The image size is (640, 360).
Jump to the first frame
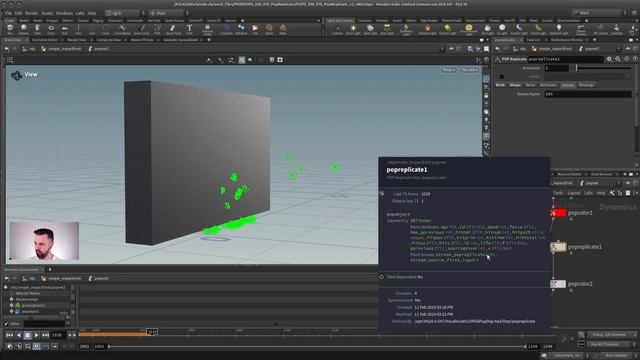coord(9,335)
